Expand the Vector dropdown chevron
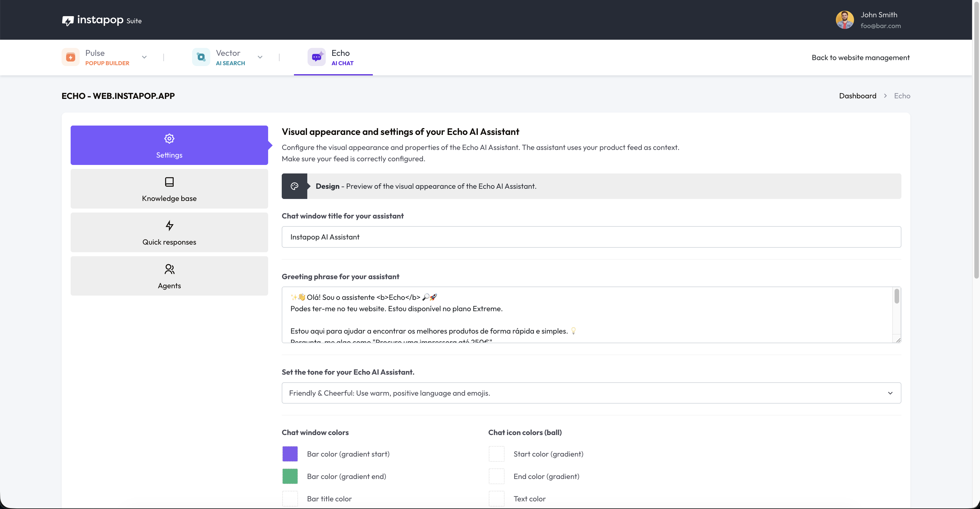This screenshot has width=980, height=509. click(260, 58)
